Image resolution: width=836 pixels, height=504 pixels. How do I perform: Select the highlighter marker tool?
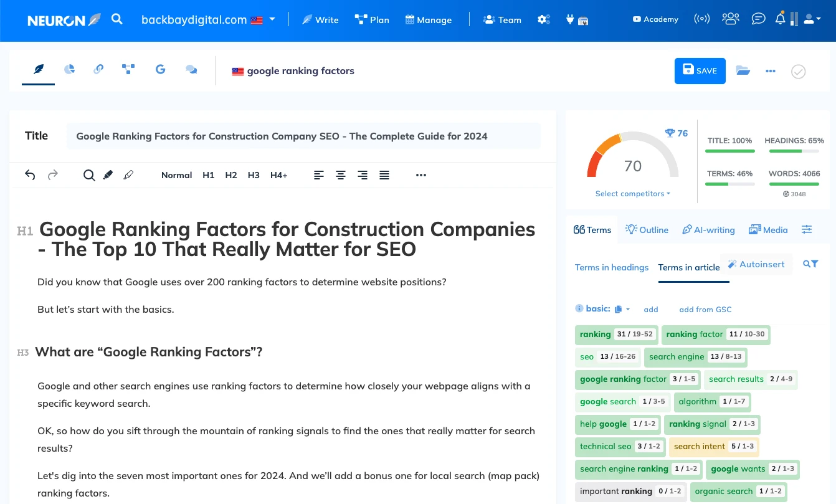(x=108, y=175)
